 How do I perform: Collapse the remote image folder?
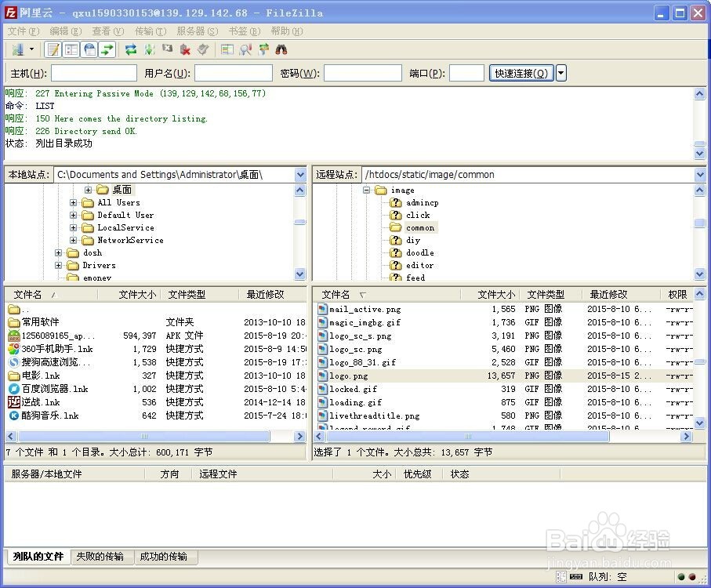(366, 190)
